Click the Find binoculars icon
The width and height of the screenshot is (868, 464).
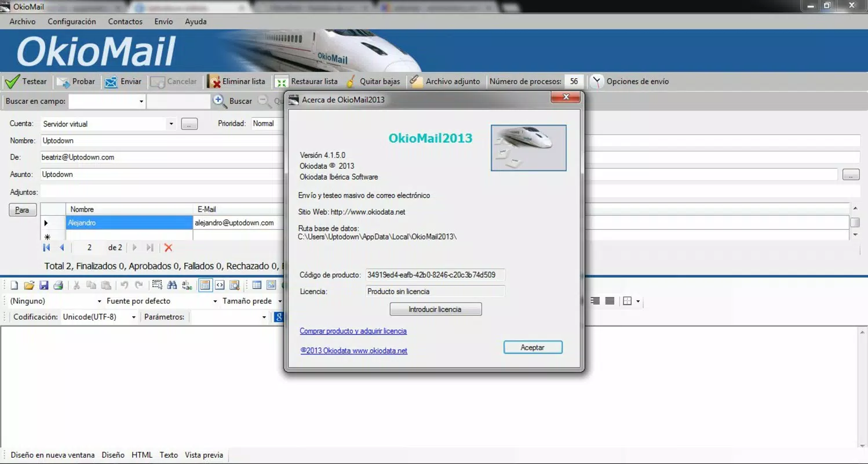point(172,285)
